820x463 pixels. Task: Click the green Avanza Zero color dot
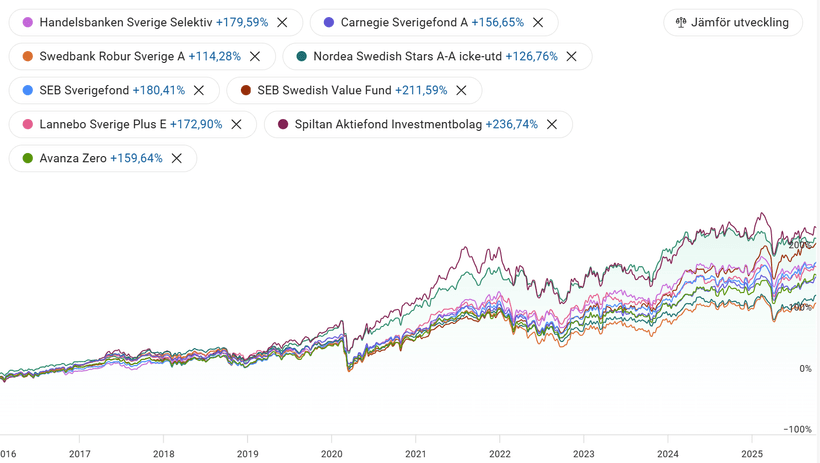click(x=28, y=158)
